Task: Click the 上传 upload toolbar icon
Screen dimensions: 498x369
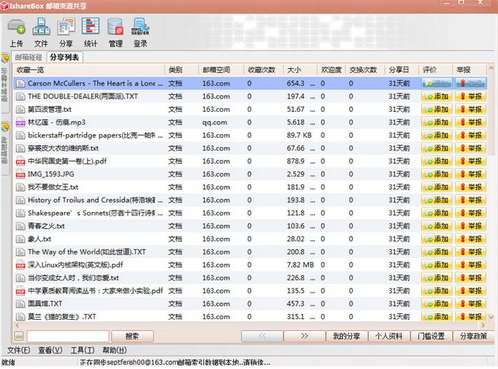Action: 16,32
